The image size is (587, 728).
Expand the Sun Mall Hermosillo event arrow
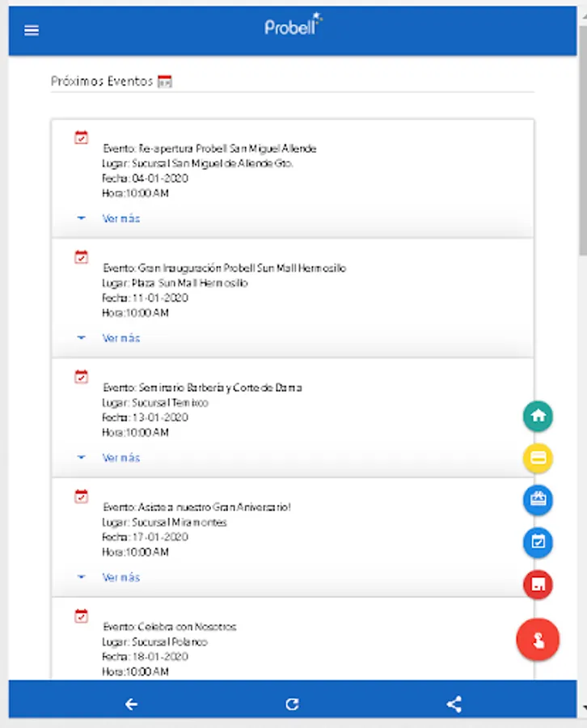[x=81, y=337]
